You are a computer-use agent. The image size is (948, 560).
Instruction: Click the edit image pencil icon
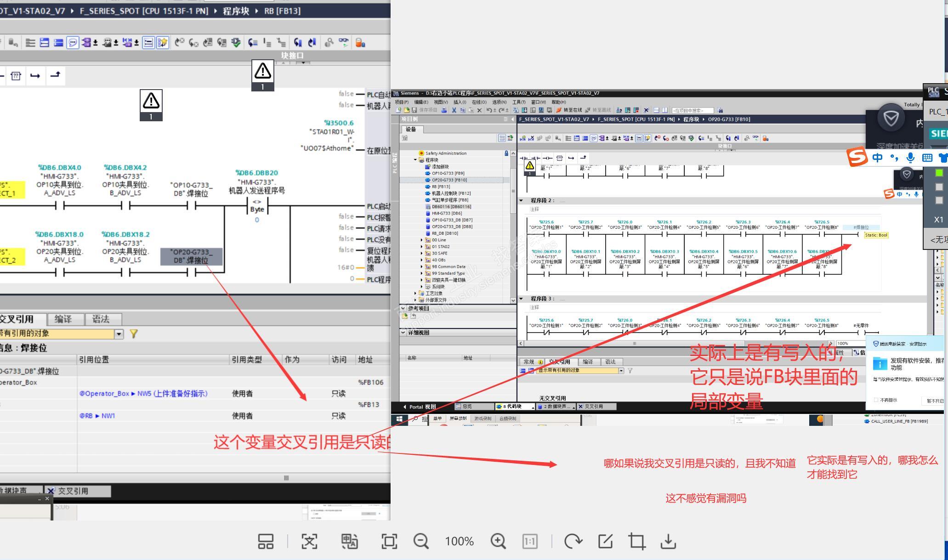605,541
